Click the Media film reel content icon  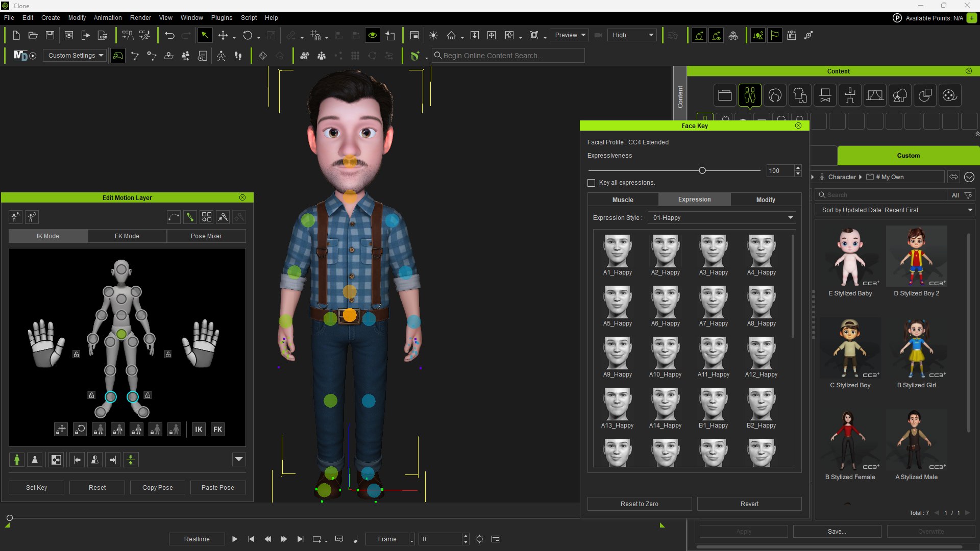[950, 95]
